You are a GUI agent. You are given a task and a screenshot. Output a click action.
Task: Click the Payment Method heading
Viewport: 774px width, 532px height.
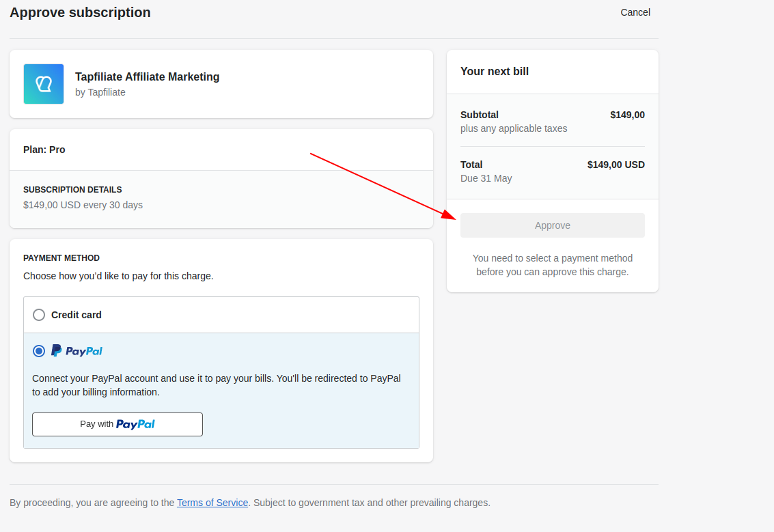pyautogui.click(x=61, y=258)
